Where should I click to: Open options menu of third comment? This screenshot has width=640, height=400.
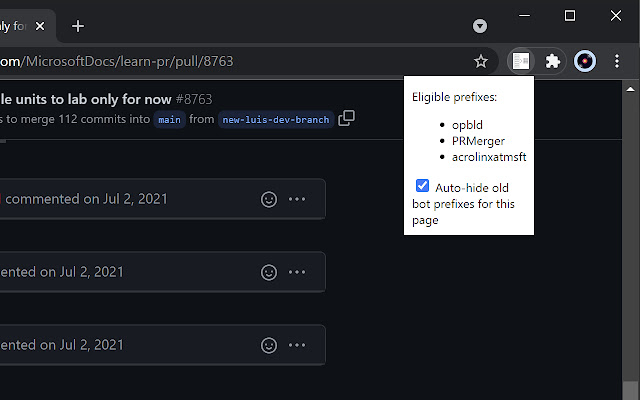click(297, 345)
